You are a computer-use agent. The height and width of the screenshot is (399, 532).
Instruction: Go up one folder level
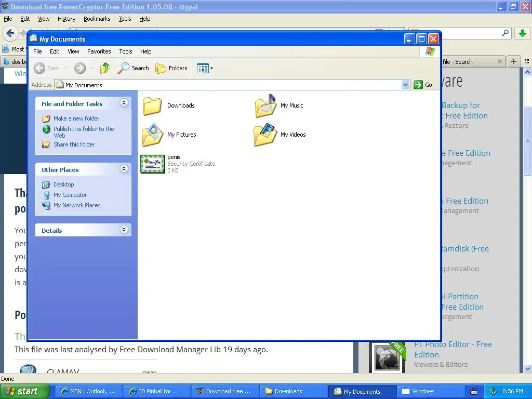pos(105,68)
